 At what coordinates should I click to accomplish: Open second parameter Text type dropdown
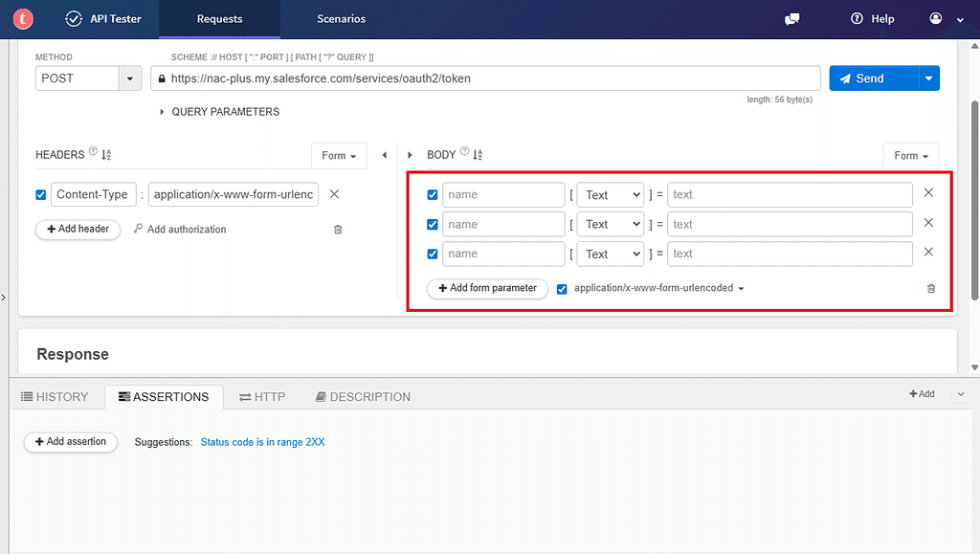(x=610, y=224)
